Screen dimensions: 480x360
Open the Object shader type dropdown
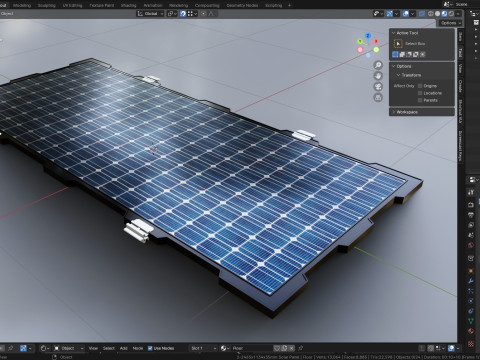[68, 348]
